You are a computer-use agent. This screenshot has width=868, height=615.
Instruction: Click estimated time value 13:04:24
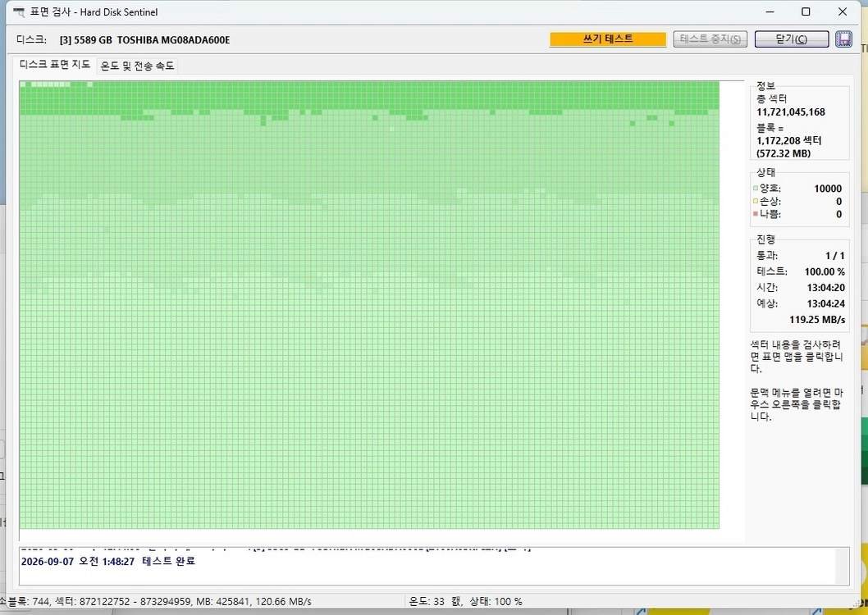pyautogui.click(x=825, y=303)
